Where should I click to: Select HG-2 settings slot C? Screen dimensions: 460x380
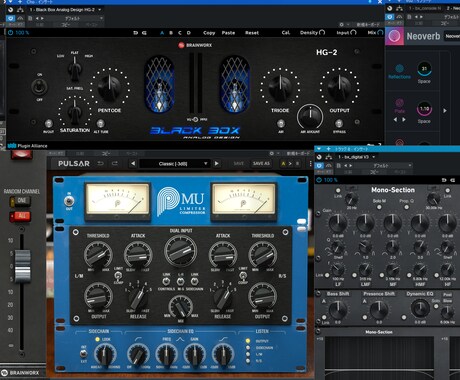click(x=180, y=33)
